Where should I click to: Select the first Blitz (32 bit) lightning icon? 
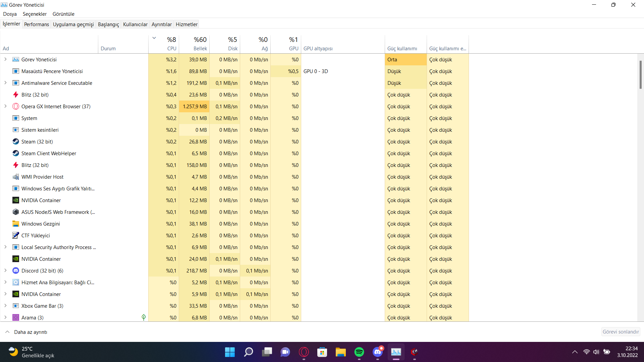tap(16, 95)
